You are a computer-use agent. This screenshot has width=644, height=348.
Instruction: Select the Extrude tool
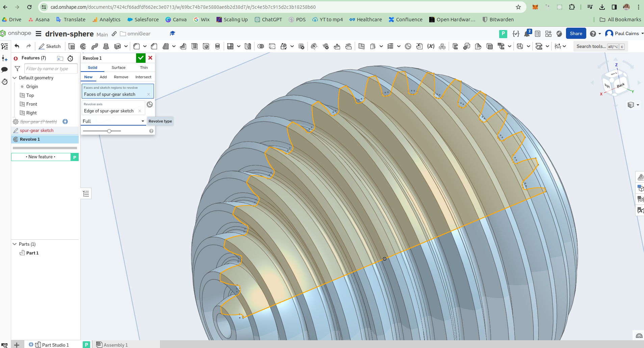[x=72, y=46]
